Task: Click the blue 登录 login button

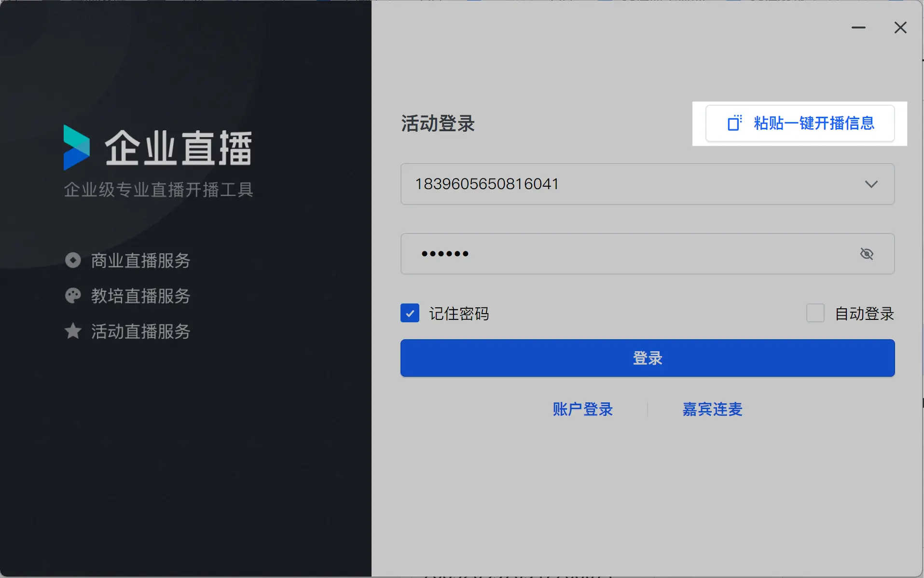Action: click(648, 358)
